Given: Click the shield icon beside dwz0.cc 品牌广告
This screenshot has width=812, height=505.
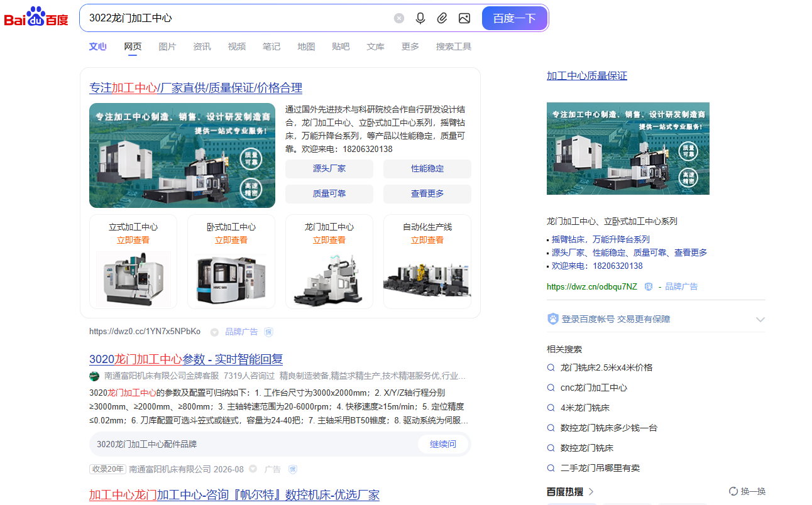Looking at the screenshot, I should [x=268, y=332].
